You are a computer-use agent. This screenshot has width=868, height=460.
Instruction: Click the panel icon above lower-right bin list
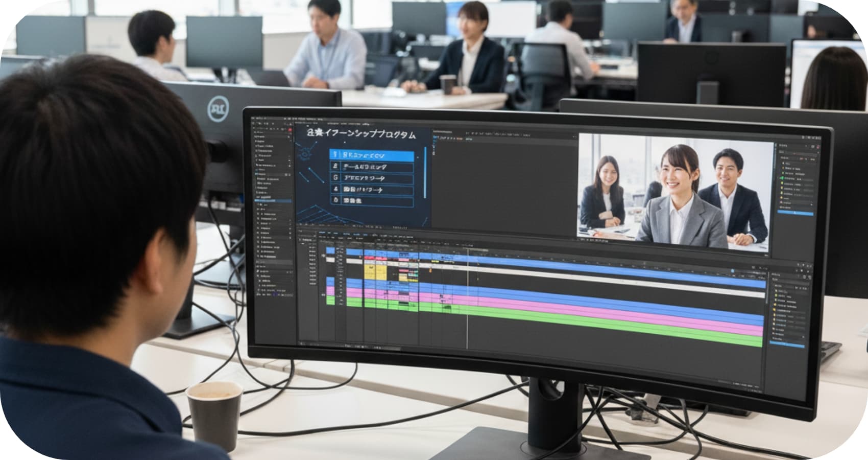pos(804,277)
